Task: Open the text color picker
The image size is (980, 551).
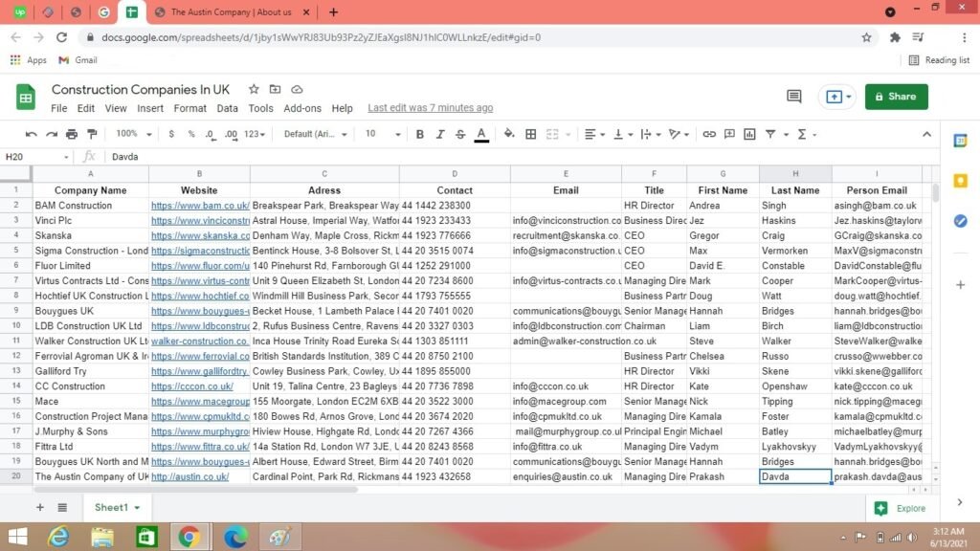Action: (x=481, y=134)
